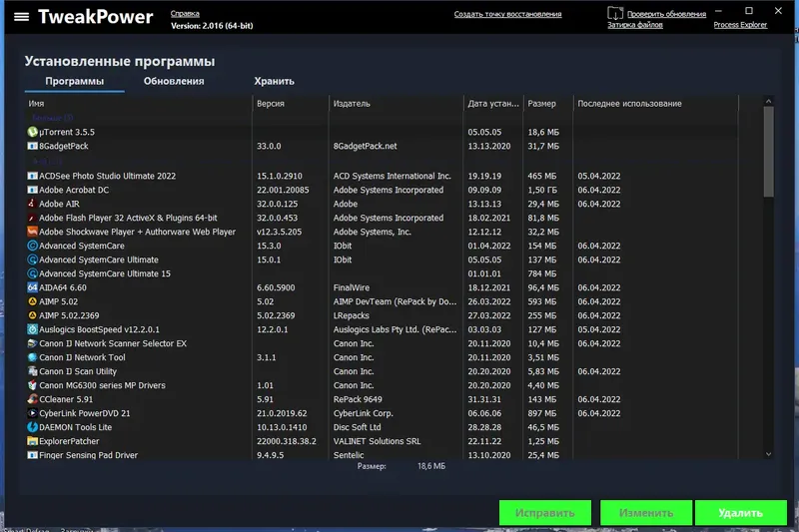799x532 pixels.
Task: Click the µTorrent 3.5.5 program icon
Action: click(32, 132)
